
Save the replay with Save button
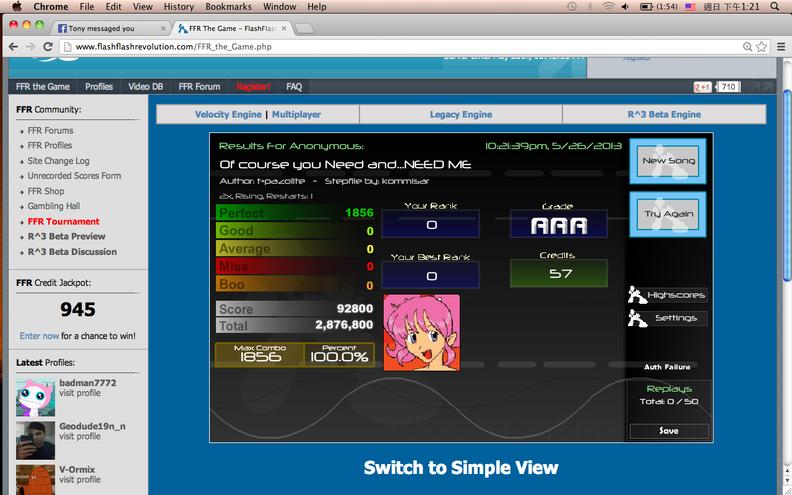(669, 431)
